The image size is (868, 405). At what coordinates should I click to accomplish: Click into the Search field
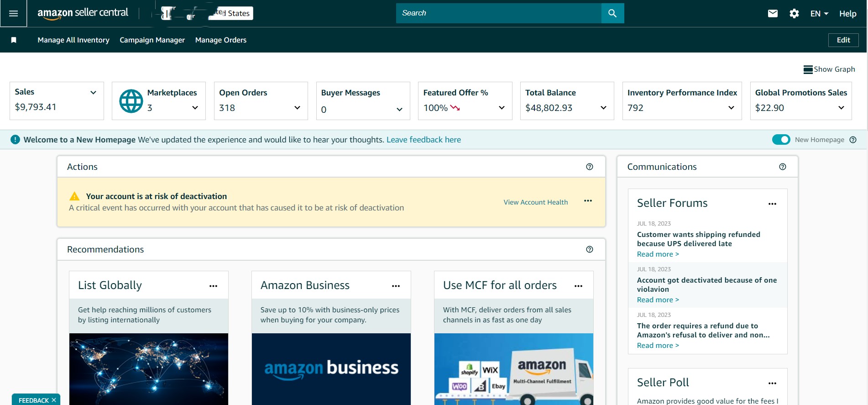(x=498, y=13)
